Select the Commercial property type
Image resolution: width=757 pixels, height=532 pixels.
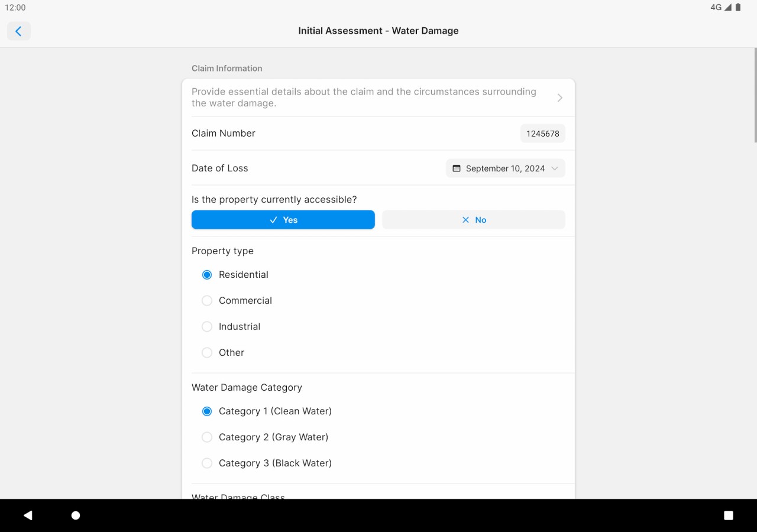coord(207,301)
